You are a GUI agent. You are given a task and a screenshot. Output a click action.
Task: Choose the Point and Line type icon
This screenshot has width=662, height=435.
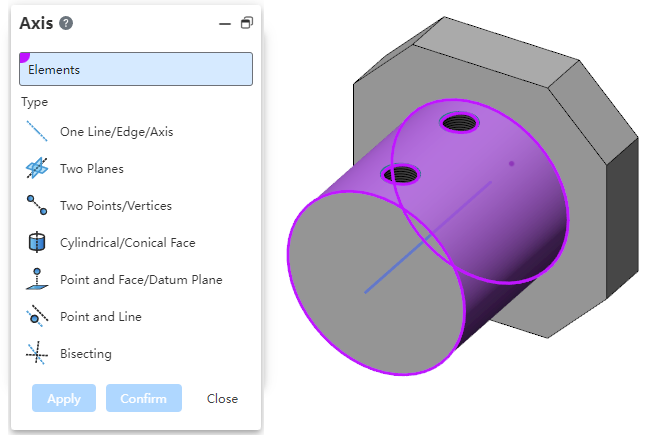pyautogui.click(x=36, y=316)
